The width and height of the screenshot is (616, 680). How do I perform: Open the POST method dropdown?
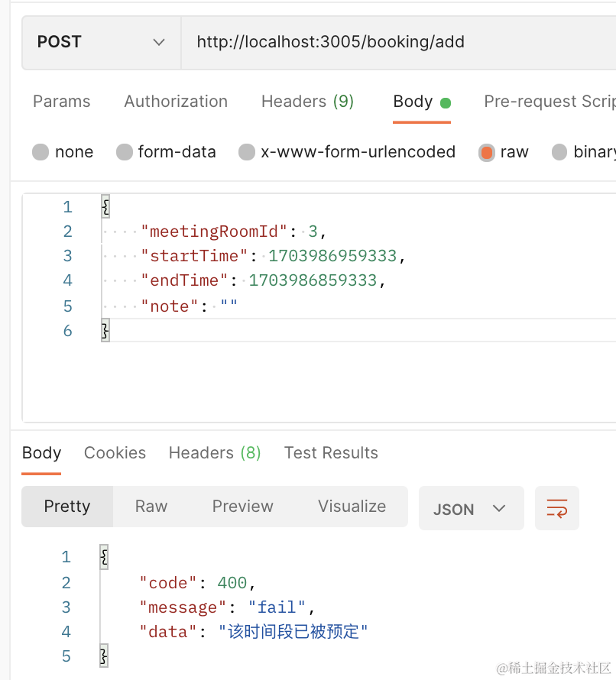coord(101,42)
